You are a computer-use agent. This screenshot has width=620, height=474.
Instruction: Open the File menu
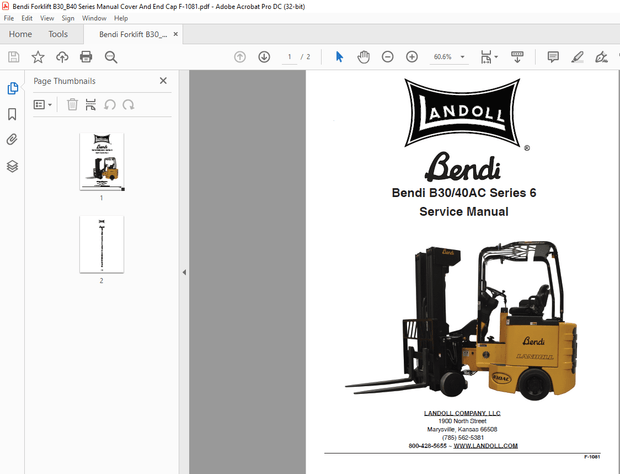9,18
